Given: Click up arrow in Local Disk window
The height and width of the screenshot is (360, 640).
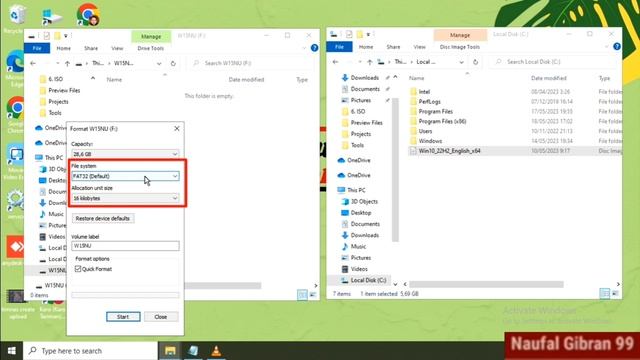Looking at the screenshot, I should tap(369, 62).
